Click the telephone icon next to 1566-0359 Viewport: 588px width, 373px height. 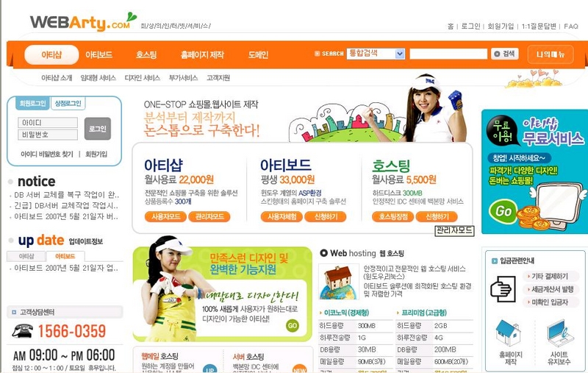pyautogui.click(x=23, y=330)
